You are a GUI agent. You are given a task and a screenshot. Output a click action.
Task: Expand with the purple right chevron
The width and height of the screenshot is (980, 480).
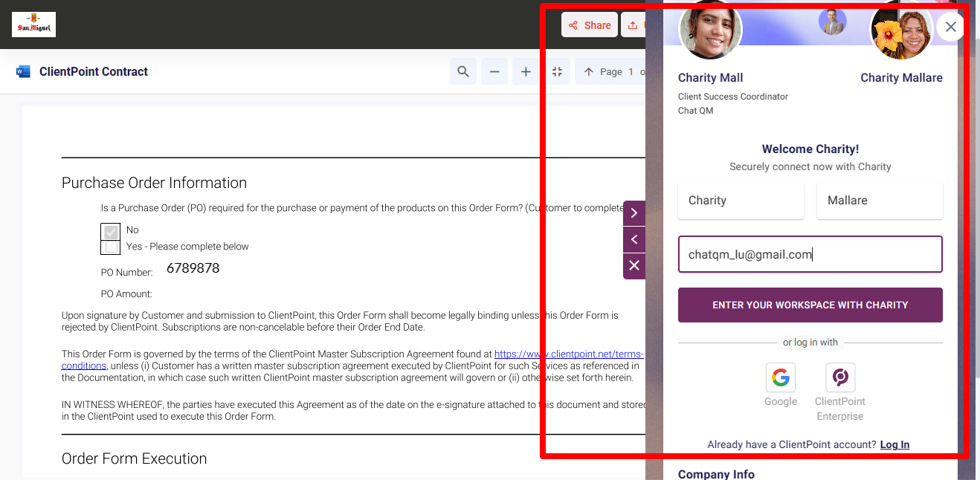click(x=634, y=213)
